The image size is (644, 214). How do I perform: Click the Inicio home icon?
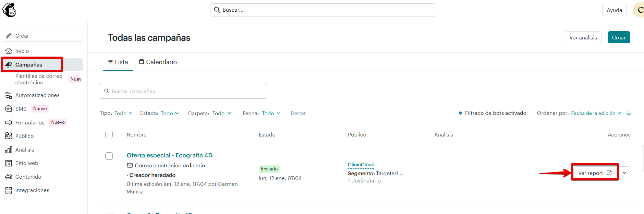9,51
